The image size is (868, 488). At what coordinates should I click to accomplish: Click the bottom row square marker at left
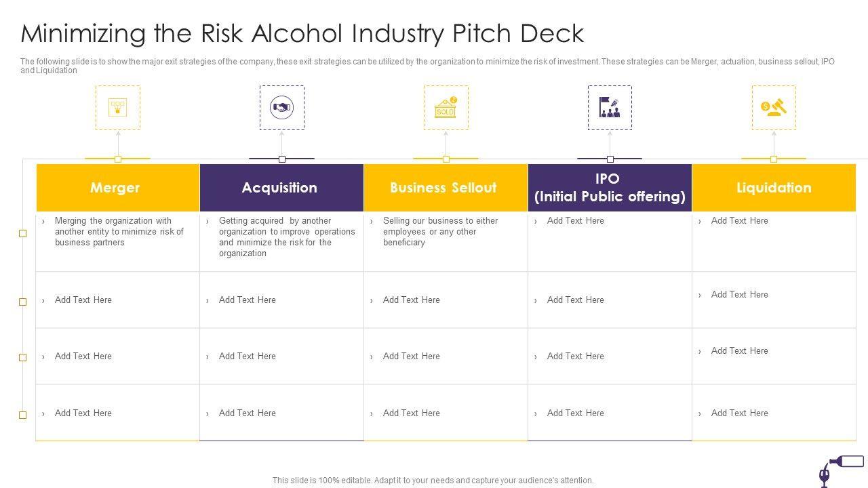tap(22, 415)
